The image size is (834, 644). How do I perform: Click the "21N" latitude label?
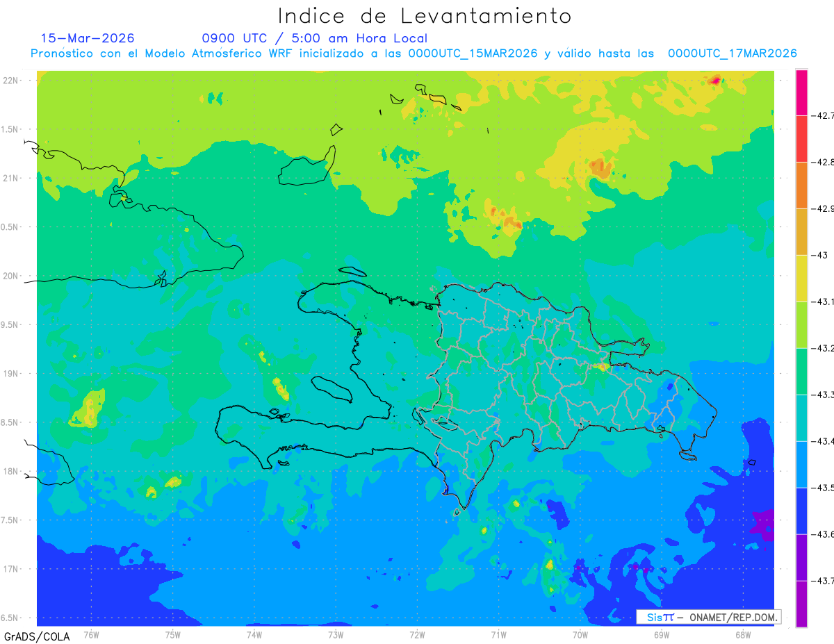click(x=12, y=178)
